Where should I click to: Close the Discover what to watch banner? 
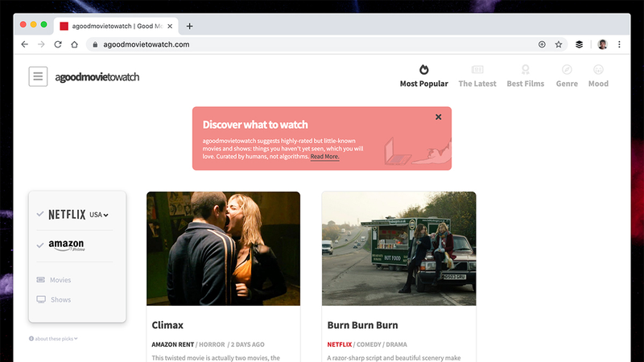438,117
